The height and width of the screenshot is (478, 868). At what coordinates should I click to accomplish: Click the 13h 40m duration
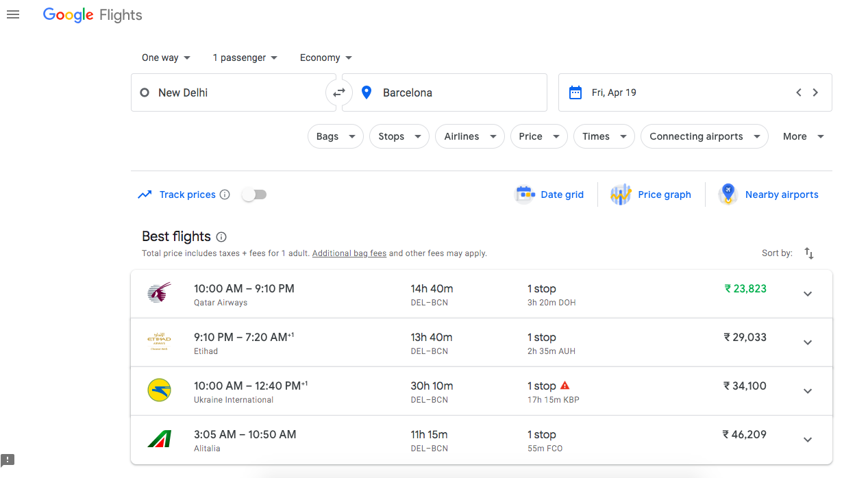(x=432, y=337)
